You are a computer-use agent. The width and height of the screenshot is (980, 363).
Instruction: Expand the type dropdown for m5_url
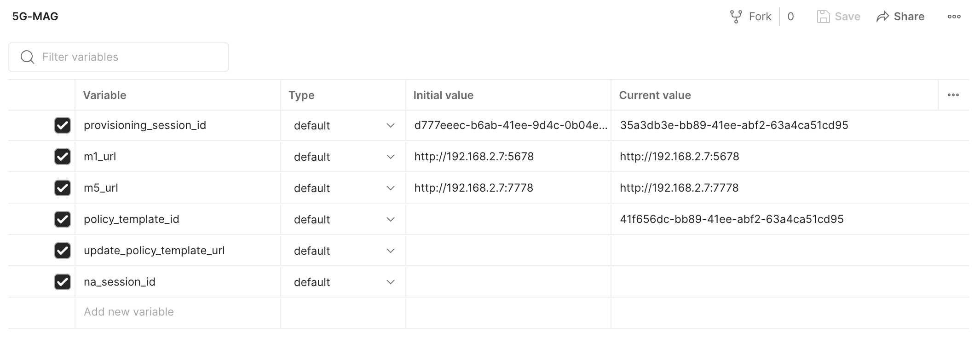(390, 188)
